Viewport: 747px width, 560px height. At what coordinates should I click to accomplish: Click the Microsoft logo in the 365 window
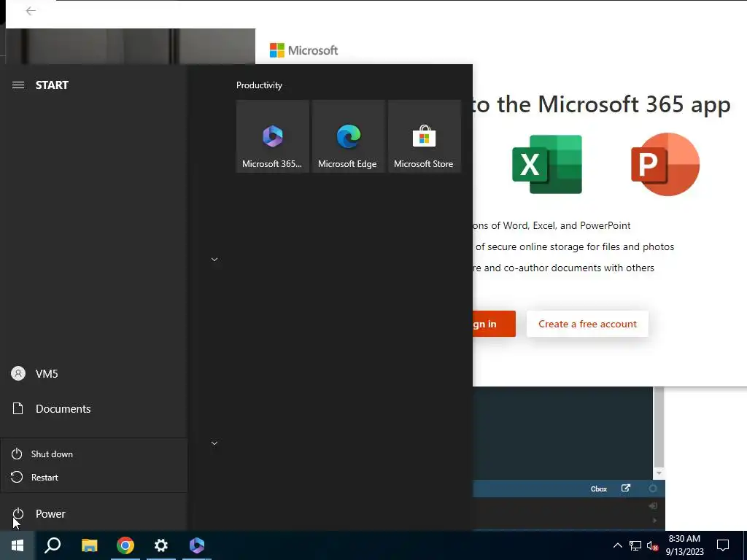tap(304, 50)
